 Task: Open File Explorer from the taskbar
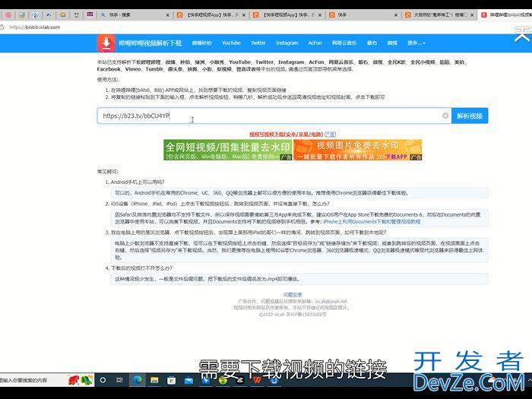[x=154, y=380]
